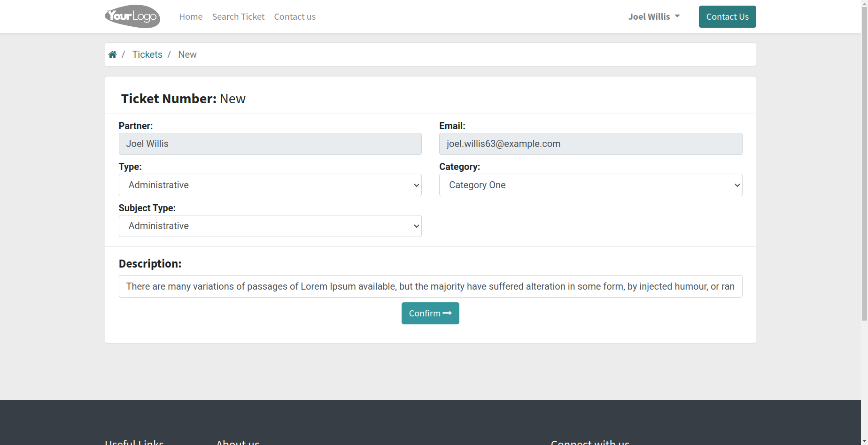Open the Home menu item

pyautogui.click(x=191, y=16)
